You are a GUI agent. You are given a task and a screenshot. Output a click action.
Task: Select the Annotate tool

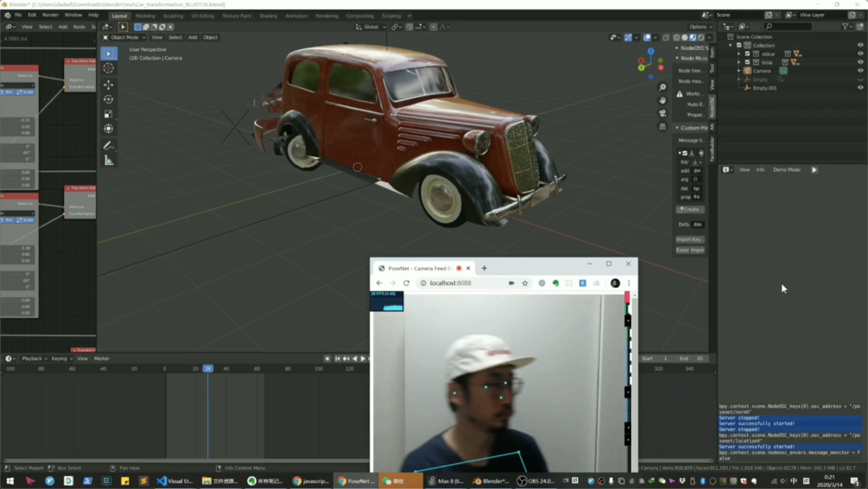click(109, 145)
